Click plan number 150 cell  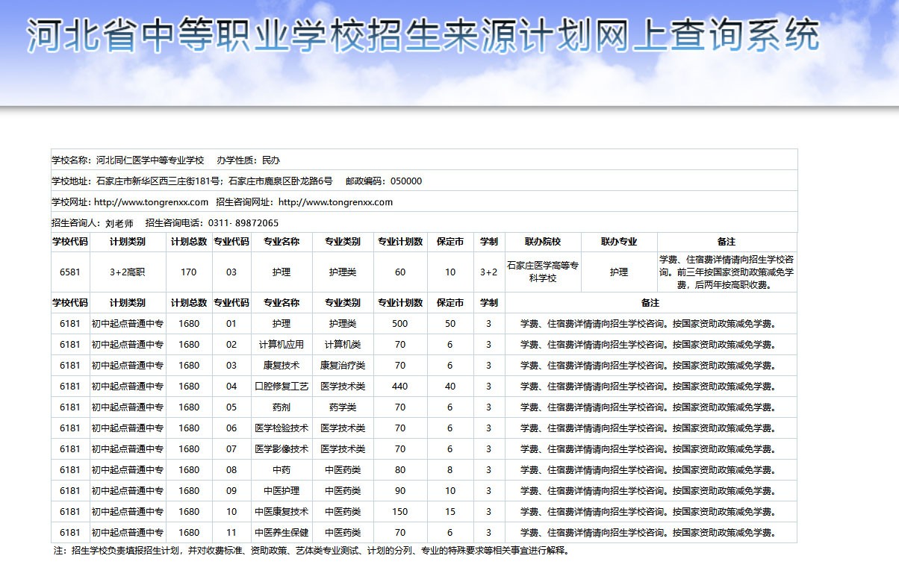point(400,512)
